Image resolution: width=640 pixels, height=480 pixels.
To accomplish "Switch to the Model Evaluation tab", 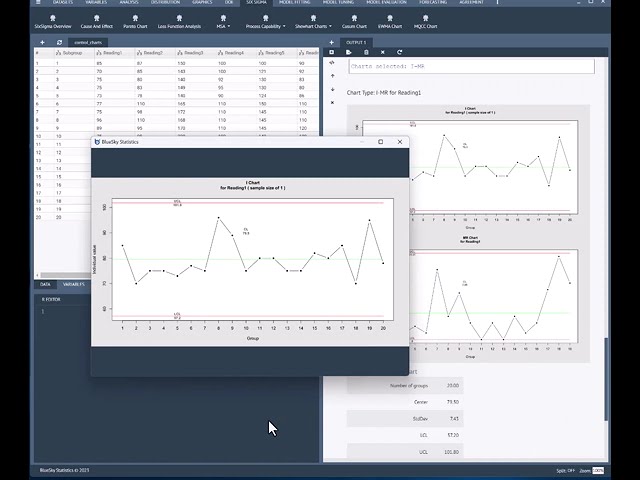I will tap(387, 2).
